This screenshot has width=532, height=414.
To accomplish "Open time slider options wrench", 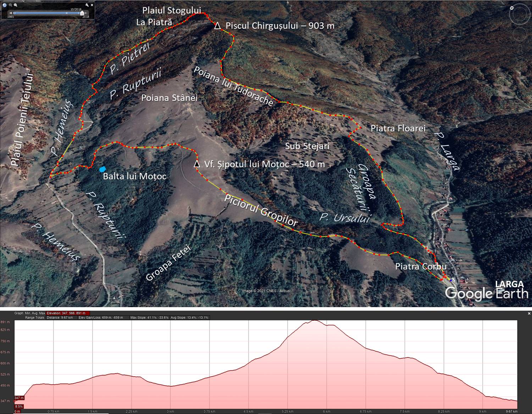I will pos(87,5).
